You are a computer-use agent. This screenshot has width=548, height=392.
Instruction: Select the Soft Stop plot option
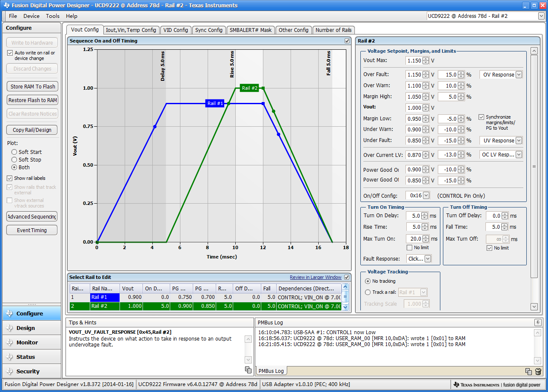tap(14, 160)
